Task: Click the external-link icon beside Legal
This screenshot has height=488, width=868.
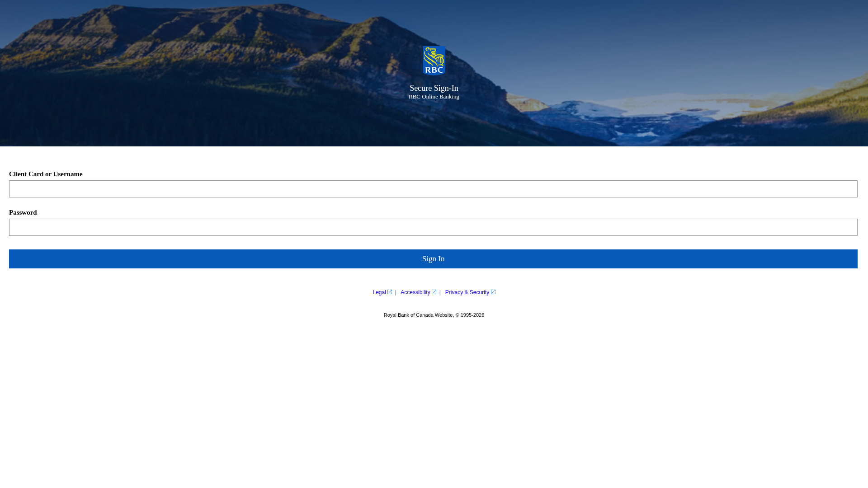Action: point(390,292)
